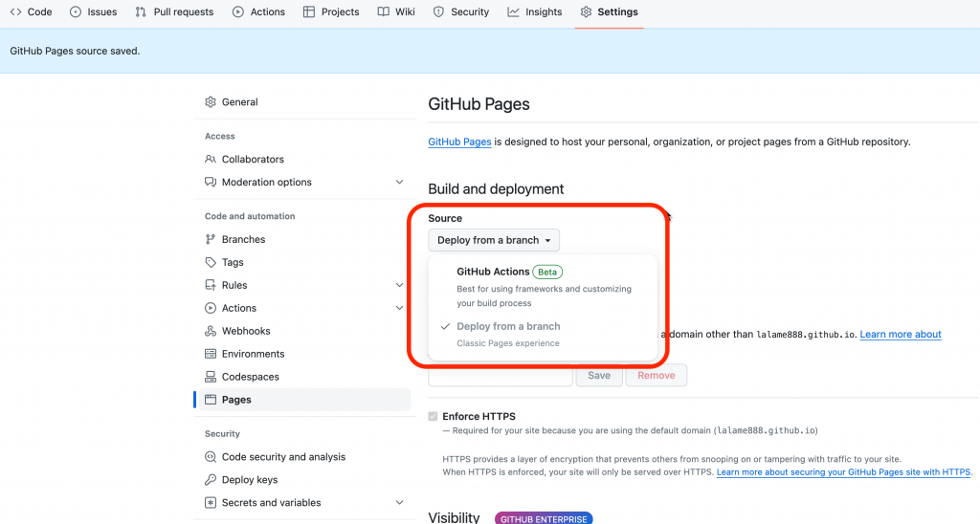Viewport: 980px width, 524px height.
Task: Open the Projects tab
Action: [331, 11]
